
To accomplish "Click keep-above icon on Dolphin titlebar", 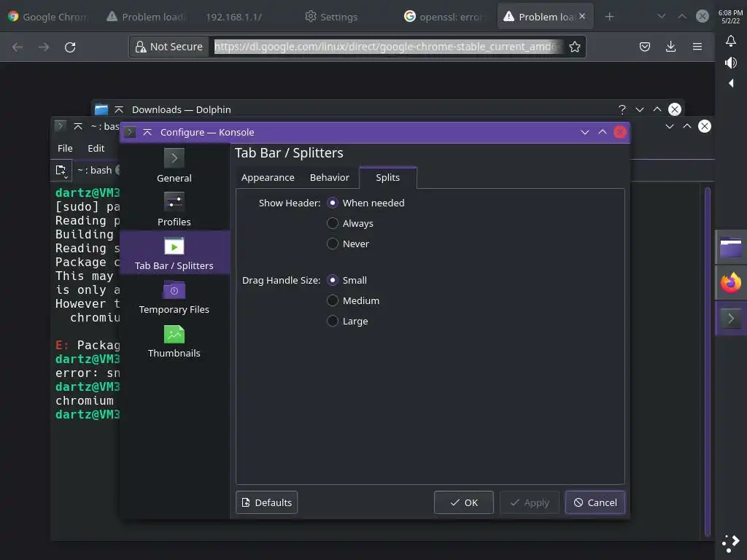I will (119, 109).
